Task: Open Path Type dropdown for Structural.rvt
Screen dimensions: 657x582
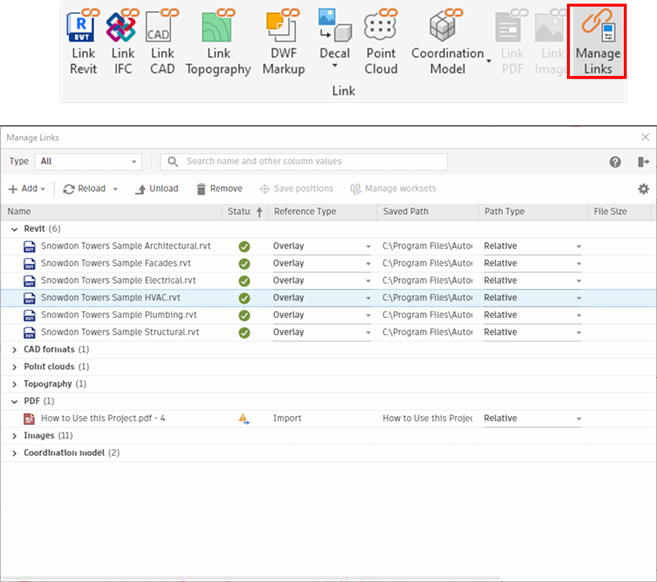Action: coord(533,332)
